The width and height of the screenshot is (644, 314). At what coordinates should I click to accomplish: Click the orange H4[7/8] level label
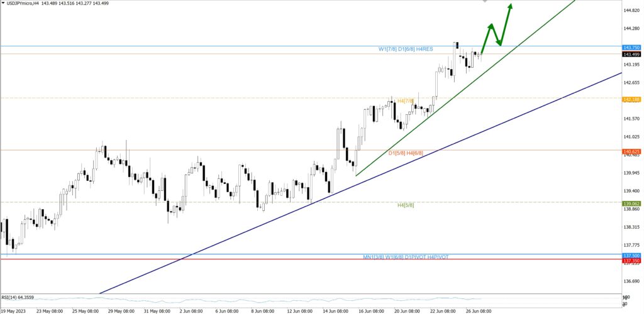[x=405, y=100]
